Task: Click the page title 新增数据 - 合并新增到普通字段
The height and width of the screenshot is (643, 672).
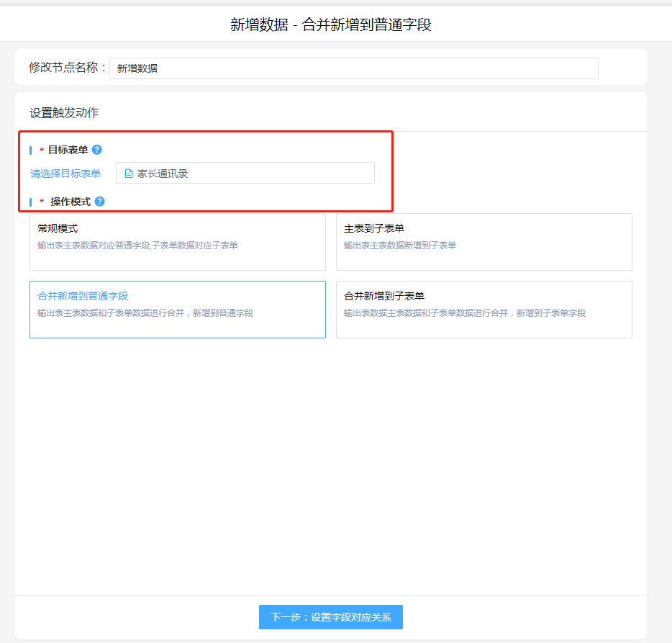Action: pyautogui.click(x=330, y=25)
